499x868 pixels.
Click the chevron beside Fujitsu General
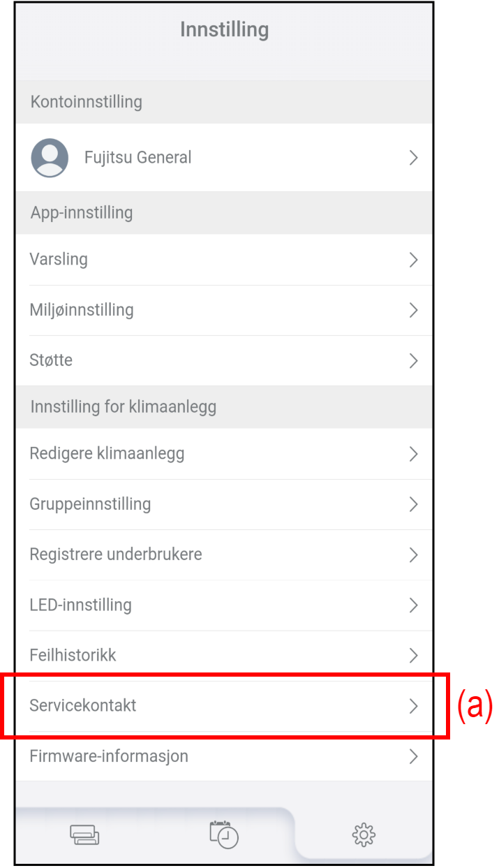pos(413,158)
